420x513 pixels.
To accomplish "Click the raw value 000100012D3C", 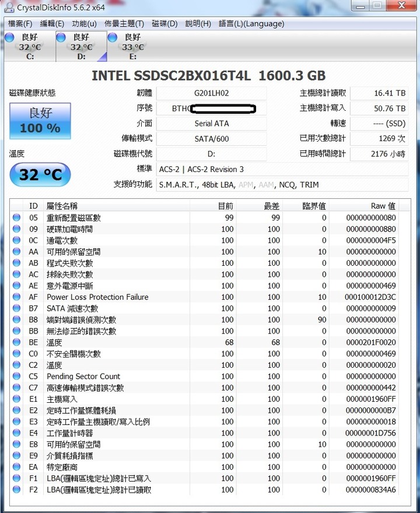I will (370, 297).
